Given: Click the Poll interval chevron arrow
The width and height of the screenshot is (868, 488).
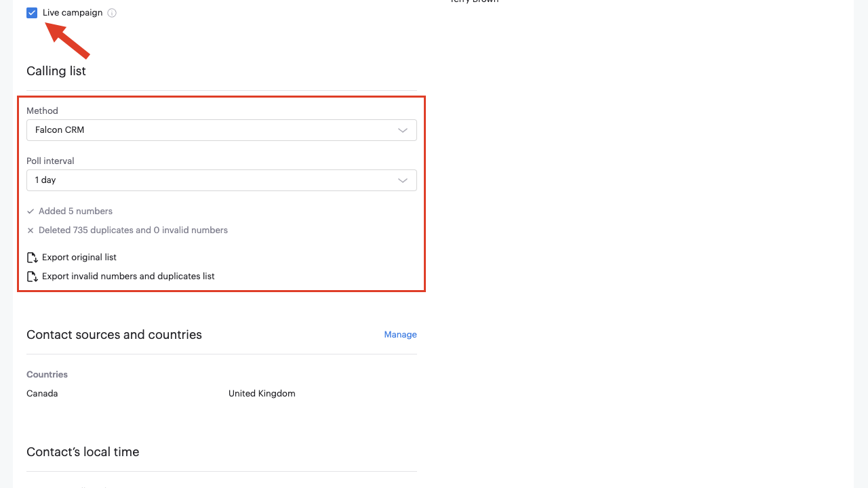Looking at the screenshot, I should pos(403,180).
